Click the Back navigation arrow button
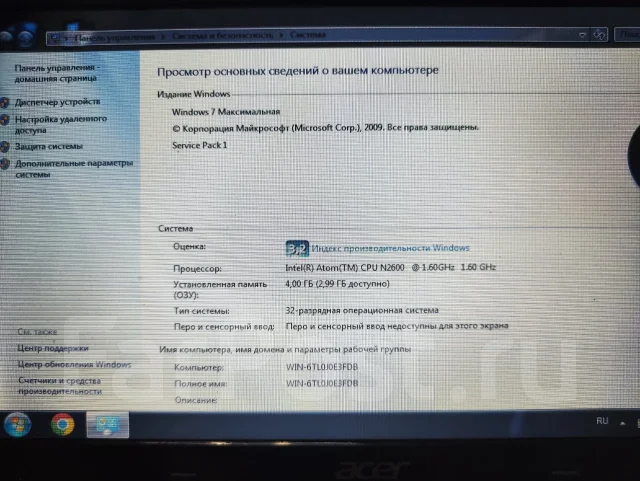Screen dimensions: 640x481 click(x=6, y=38)
